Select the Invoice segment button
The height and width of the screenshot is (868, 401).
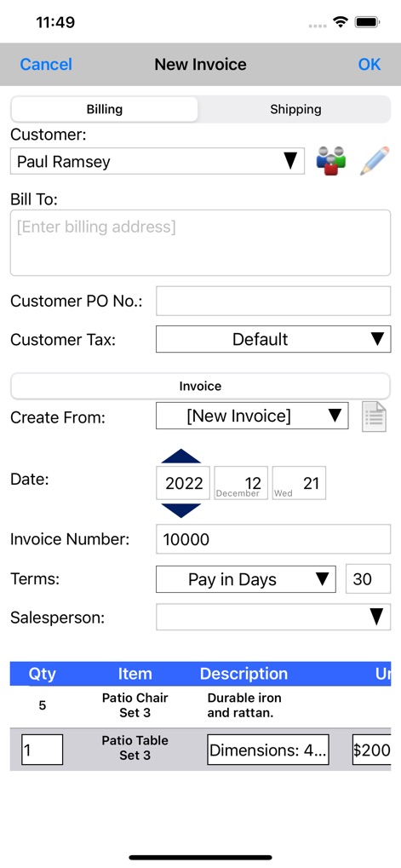tap(200, 386)
